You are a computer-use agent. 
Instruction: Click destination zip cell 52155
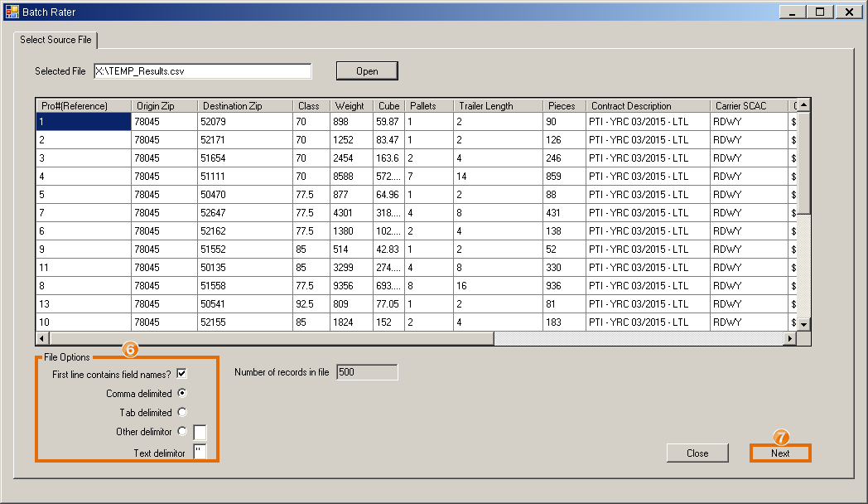[245, 322]
